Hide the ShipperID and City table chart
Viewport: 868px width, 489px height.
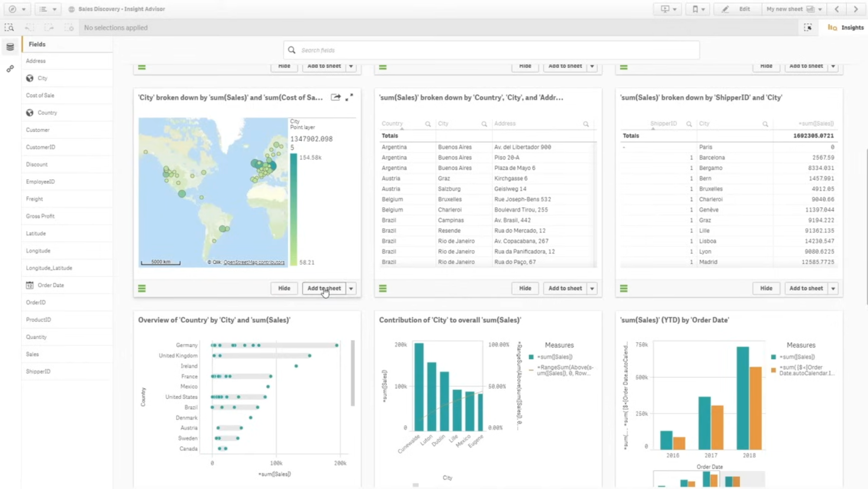tap(766, 288)
